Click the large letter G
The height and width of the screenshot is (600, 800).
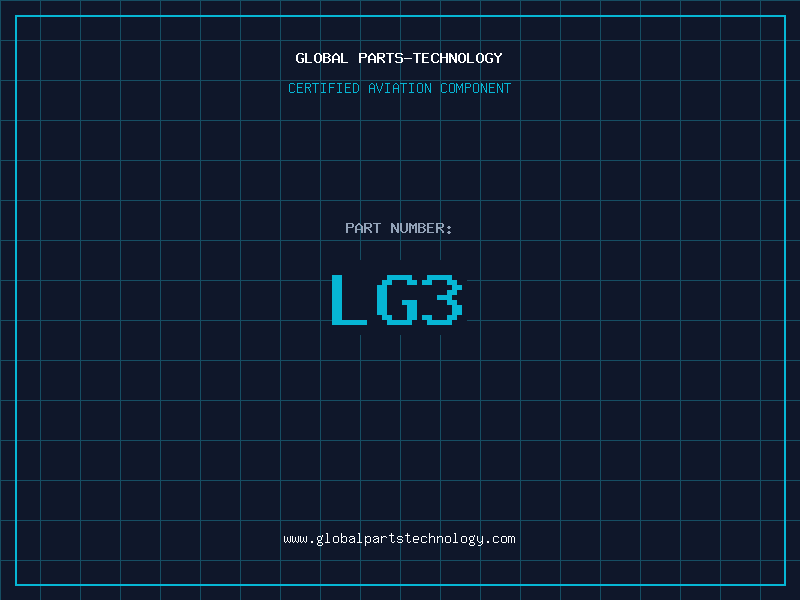397,299
